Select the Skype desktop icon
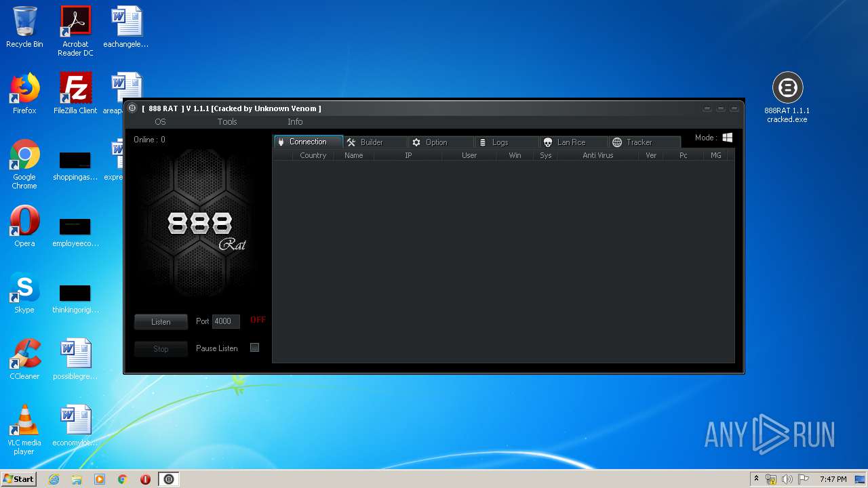The height and width of the screenshot is (488, 868). tap(24, 293)
